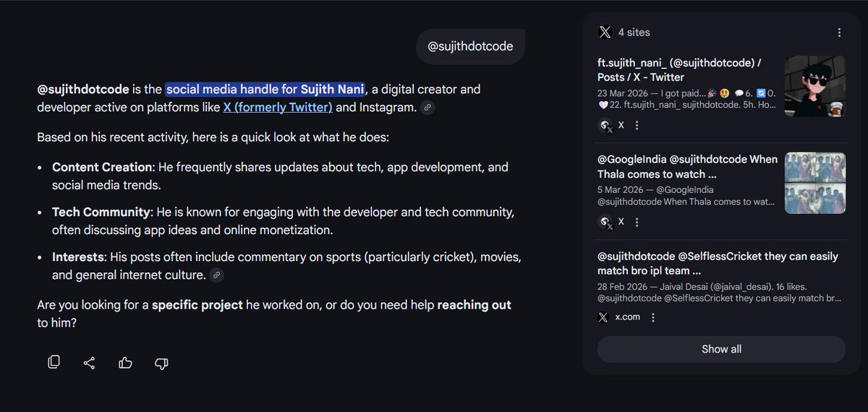This screenshot has height=412, width=868.
Task: Open the three-dot menu for the ft.sujith_nani_ result
Action: coord(637,125)
